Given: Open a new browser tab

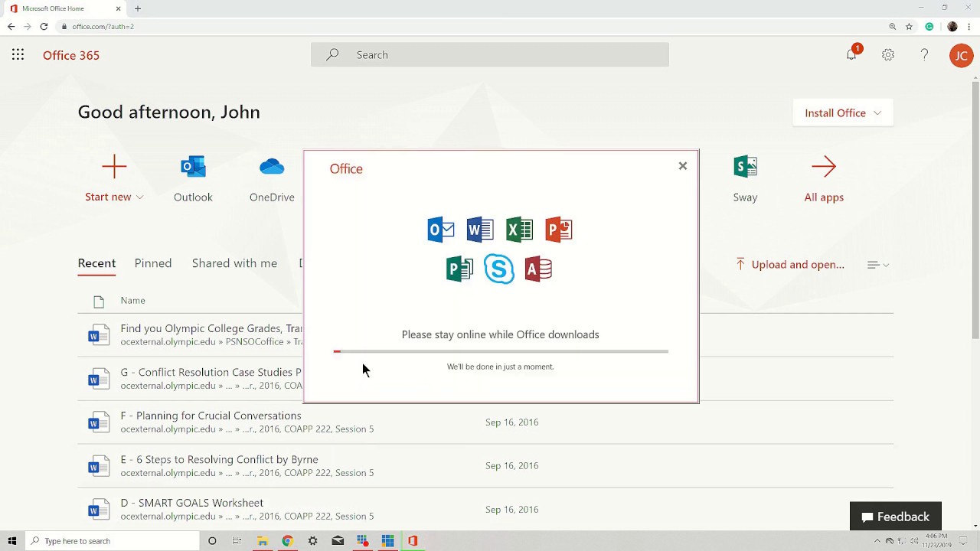Looking at the screenshot, I should tap(138, 8).
